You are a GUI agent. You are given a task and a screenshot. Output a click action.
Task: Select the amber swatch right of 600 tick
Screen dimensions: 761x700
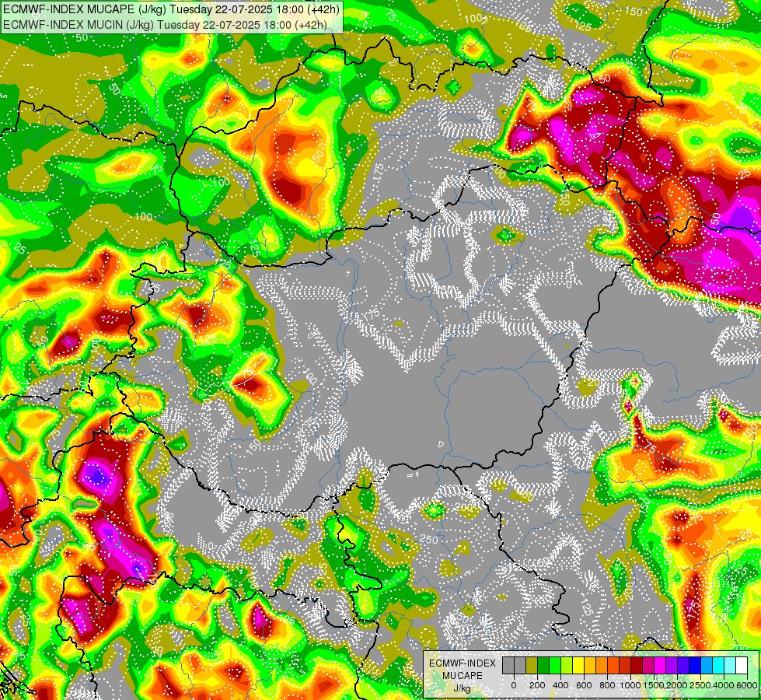[x=590, y=666]
